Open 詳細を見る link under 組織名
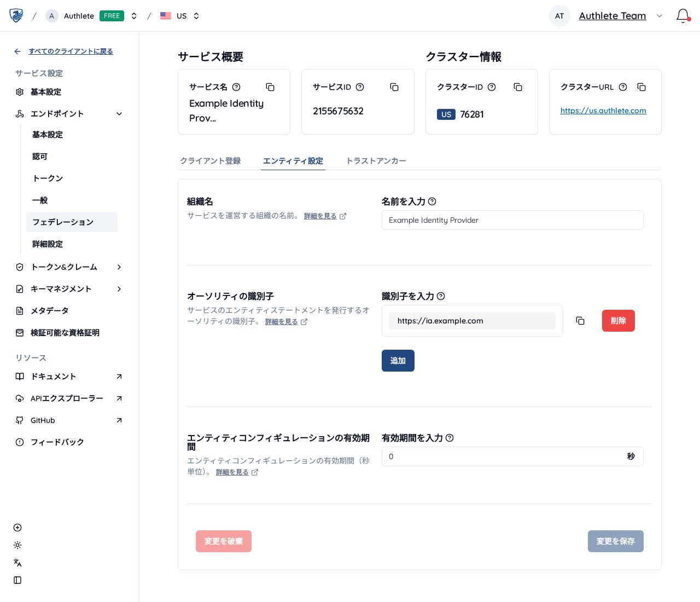Viewport: 700px width, 602px height. pos(325,216)
